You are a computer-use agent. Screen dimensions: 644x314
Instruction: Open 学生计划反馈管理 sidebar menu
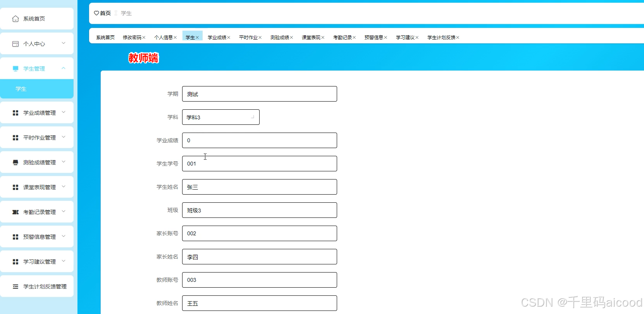coord(37,286)
